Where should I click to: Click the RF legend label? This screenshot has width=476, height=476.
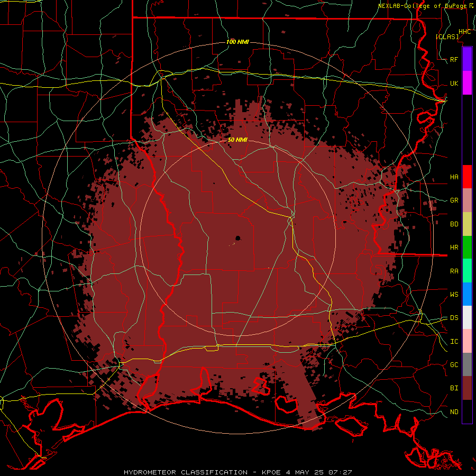pyautogui.click(x=454, y=59)
